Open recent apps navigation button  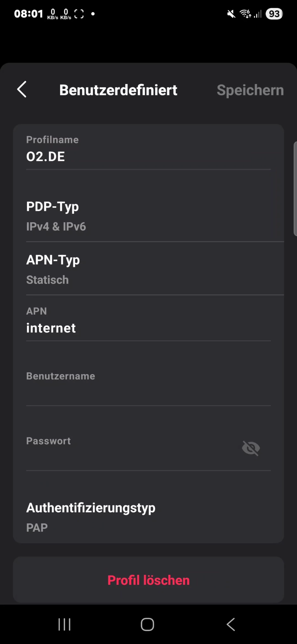click(64, 624)
